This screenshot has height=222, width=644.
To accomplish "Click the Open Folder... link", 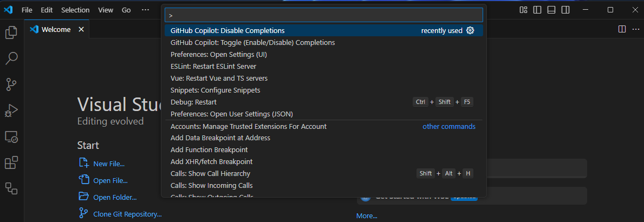I will [x=115, y=198].
